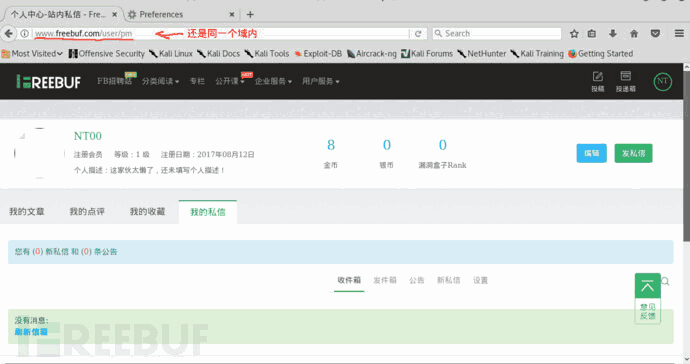Click the FreeBuf logo
The width and height of the screenshot is (690, 364).
(x=48, y=82)
